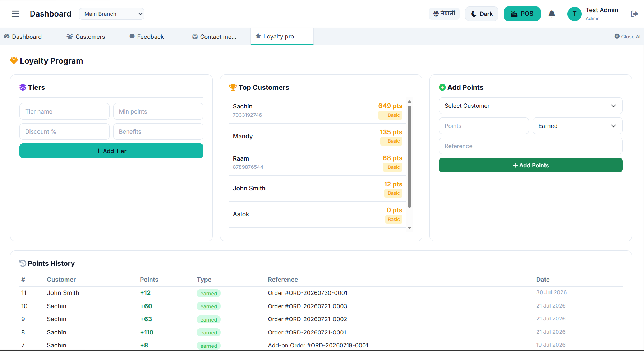The image size is (644, 351).
Task: Click the Points input in Add Points
Action: 484,126
